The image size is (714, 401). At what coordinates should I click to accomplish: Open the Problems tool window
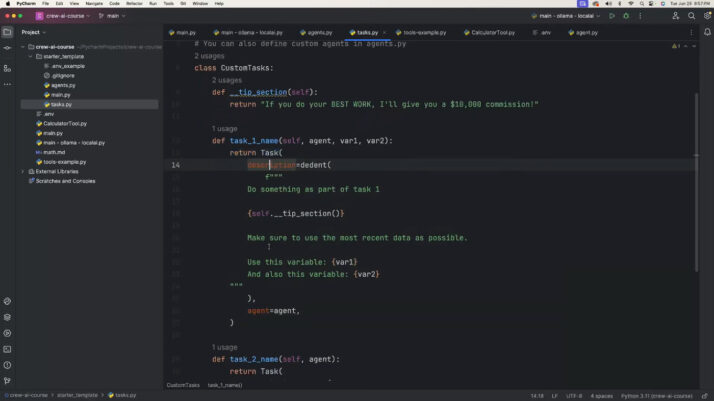pos(7,365)
